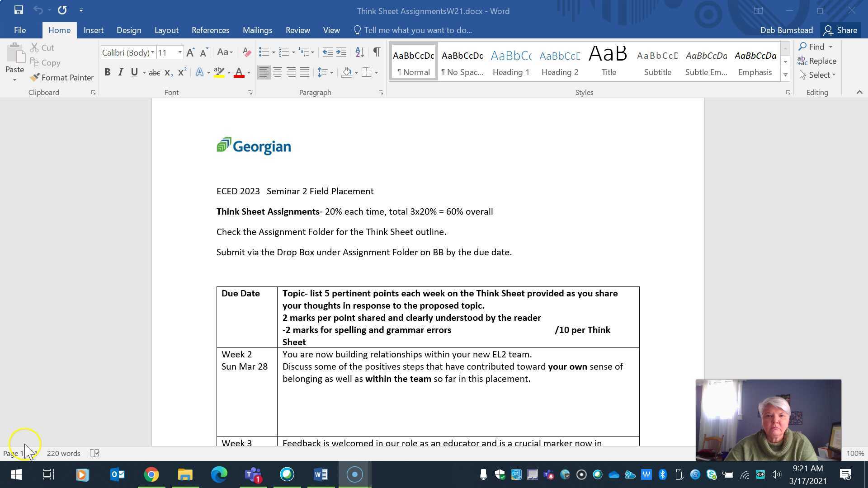
Task: Switch to the Insert tab
Action: pos(93,30)
